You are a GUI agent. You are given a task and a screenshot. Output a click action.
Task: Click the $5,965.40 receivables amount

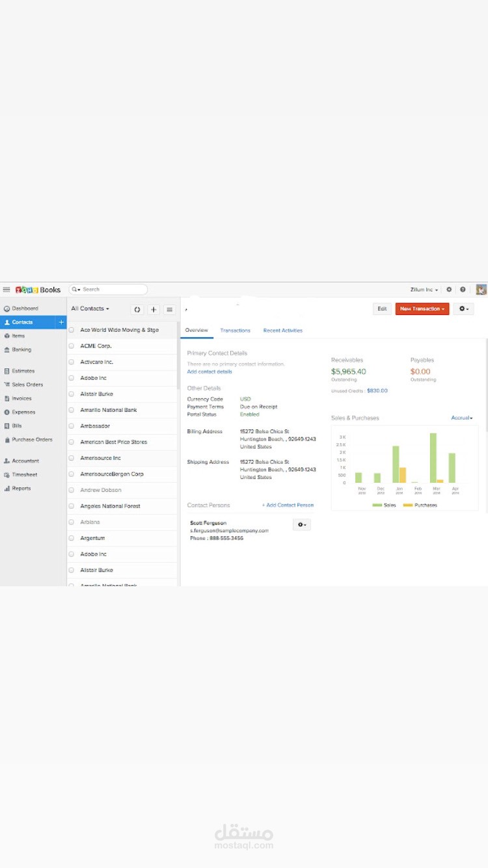(x=349, y=372)
